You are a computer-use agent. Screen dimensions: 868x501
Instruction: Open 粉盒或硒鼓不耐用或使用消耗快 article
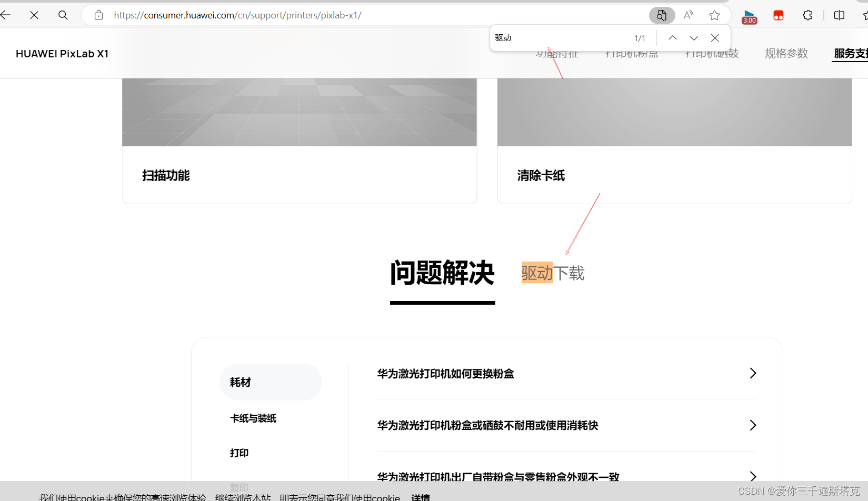[x=487, y=425]
